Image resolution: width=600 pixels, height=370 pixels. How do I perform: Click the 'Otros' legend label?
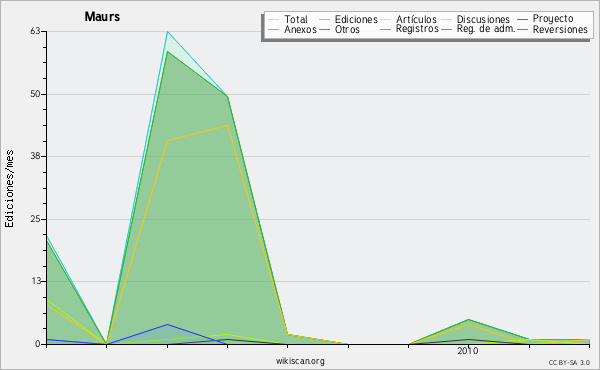pyautogui.click(x=347, y=29)
